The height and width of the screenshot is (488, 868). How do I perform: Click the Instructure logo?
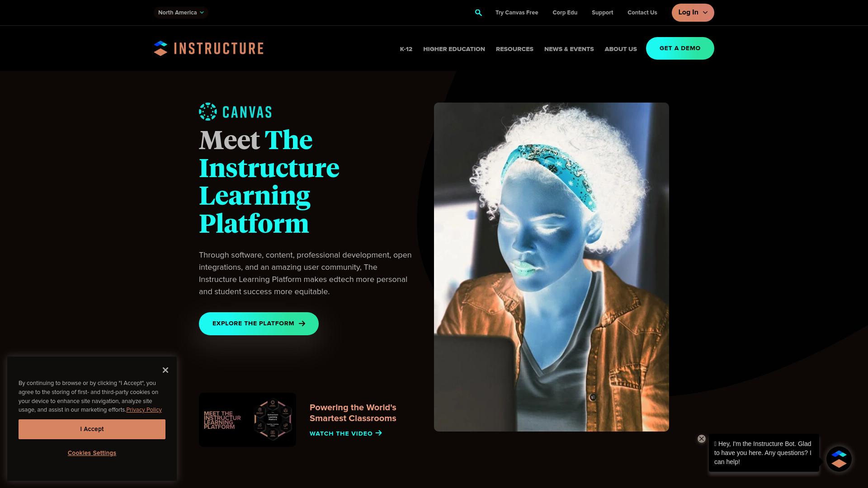pyautogui.click(x=208, y=48)
